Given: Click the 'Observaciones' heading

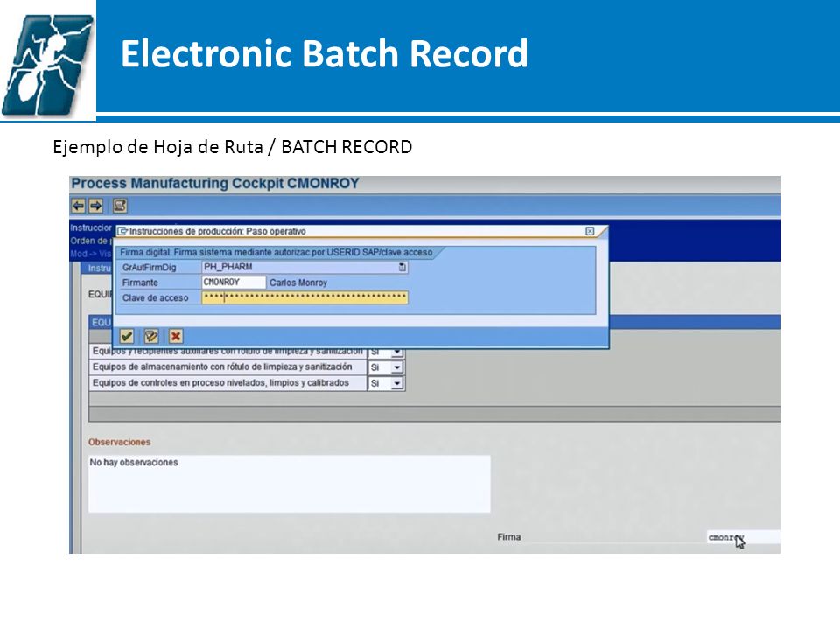Looking at the screenshot, I should (120, 442).
